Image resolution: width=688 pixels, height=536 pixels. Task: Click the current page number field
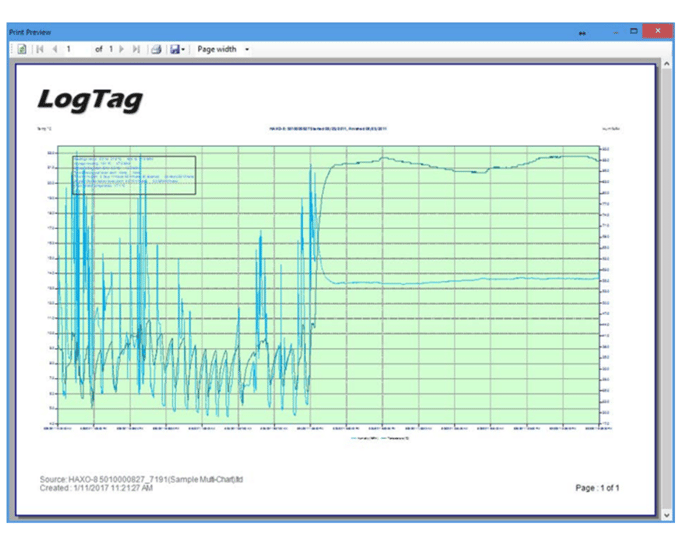[x=77, y=49]
